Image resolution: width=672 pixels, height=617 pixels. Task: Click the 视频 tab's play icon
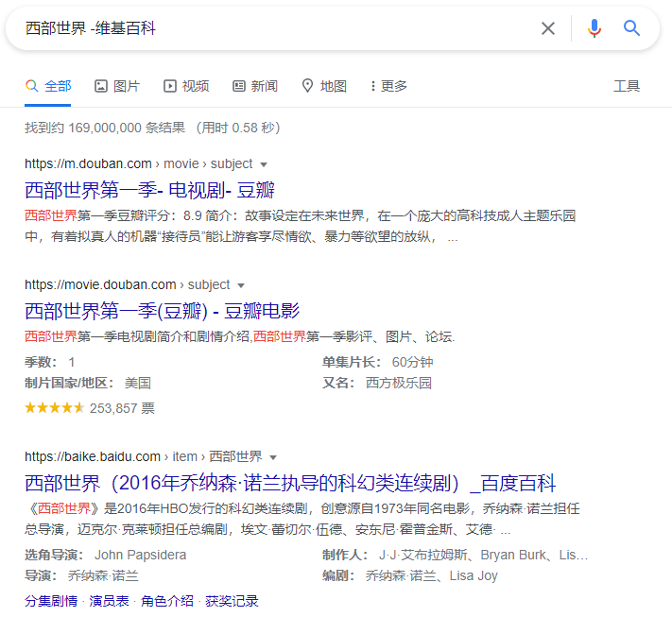170,86
